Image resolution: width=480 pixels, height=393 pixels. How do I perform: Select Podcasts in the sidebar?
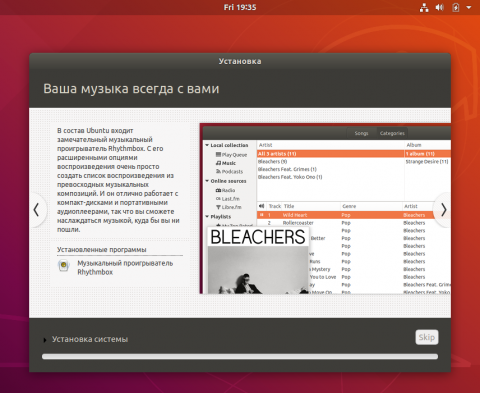(x=229, y=171)
